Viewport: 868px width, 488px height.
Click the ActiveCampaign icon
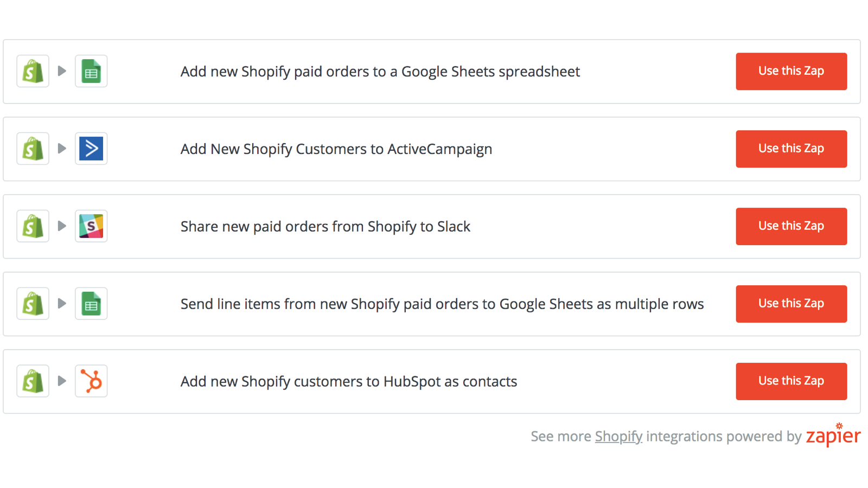tap(91, 149)
